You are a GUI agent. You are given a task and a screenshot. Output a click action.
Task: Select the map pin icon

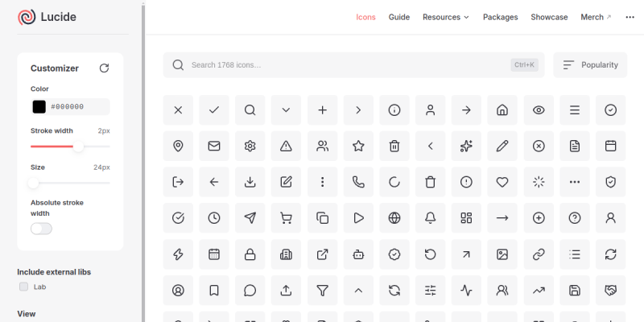(178, 146)
